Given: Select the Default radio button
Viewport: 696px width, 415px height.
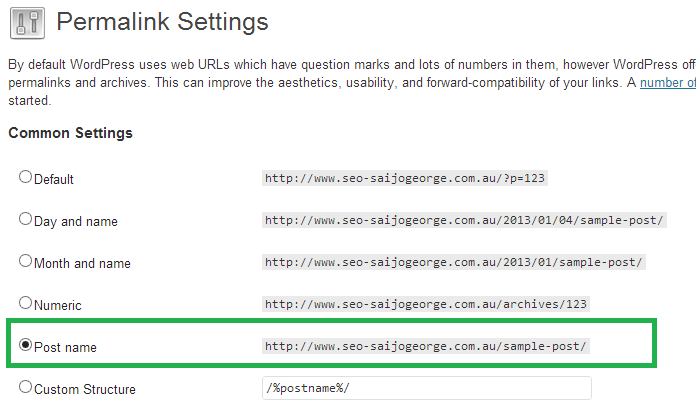Looking at the screenshot, I should 26,177.
